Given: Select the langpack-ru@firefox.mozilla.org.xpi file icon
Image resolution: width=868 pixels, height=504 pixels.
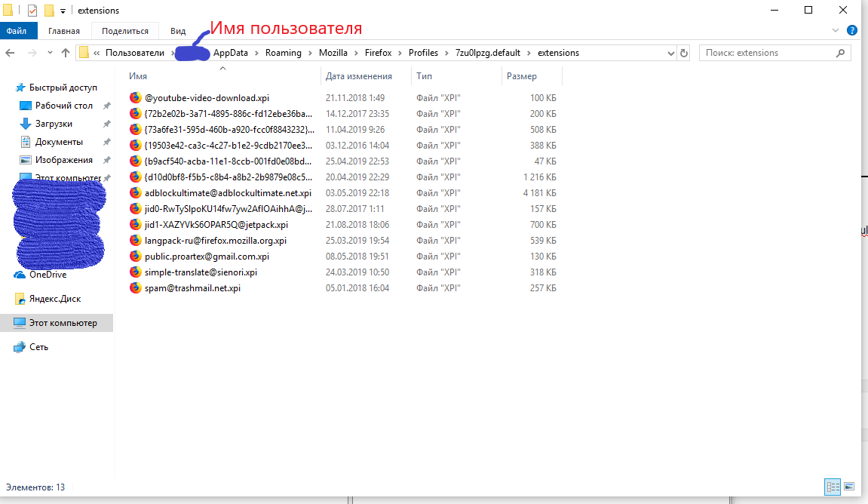Looking at the screenshot, I should coord(136,241).
